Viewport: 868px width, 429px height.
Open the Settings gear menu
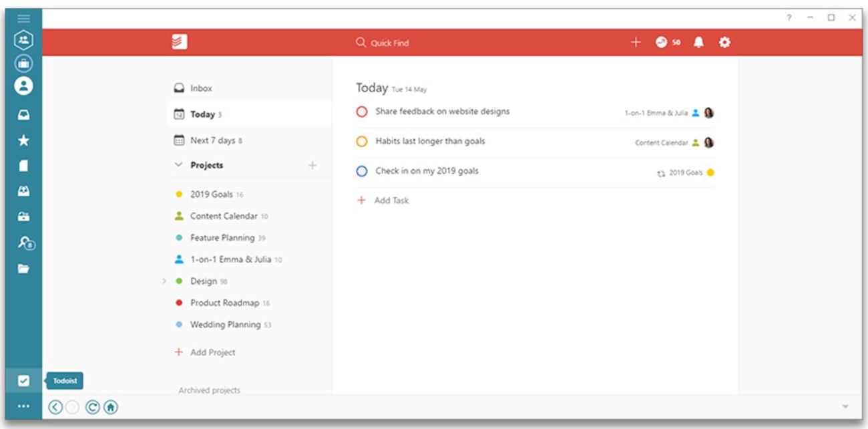click(x=725, y=41)
